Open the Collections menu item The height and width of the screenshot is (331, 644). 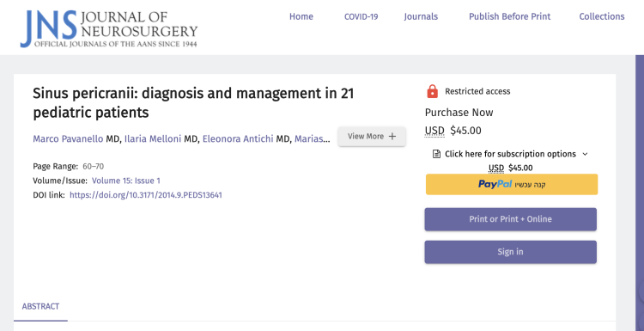[x=602, y=16]
